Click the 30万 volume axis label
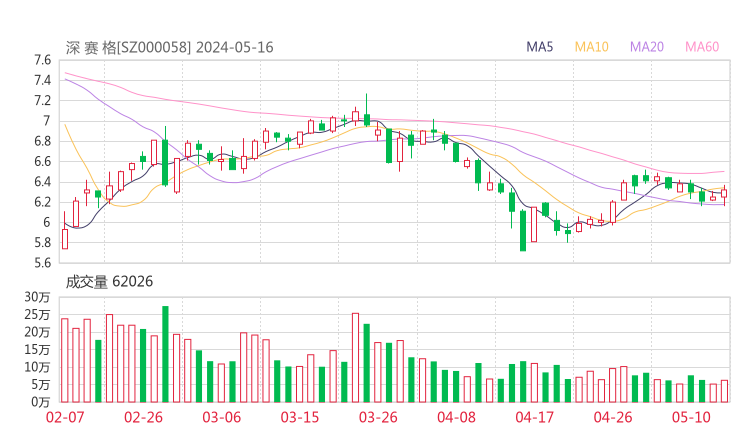Image resolution: width=740 pixels, height=440 pixels. [37, 297]
